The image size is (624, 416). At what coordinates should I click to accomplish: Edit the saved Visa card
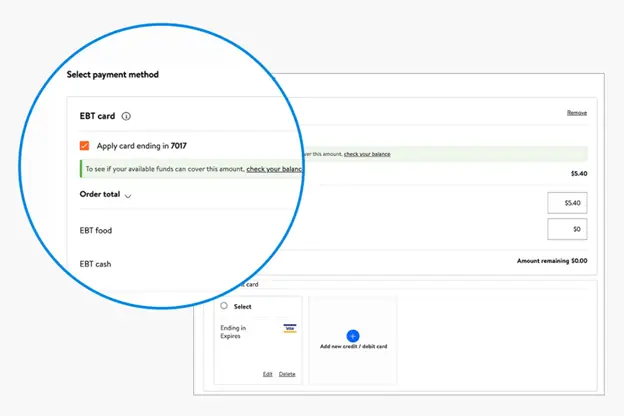(267, 374)
